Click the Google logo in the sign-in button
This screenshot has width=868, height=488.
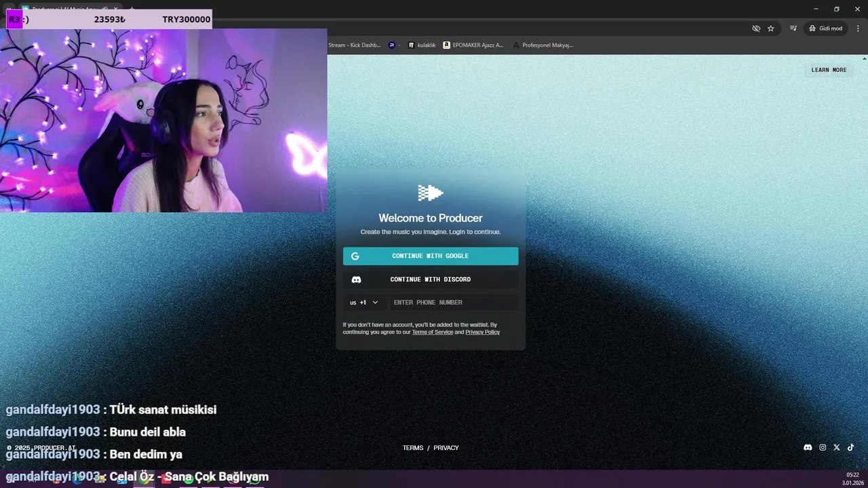coord(355,256)
